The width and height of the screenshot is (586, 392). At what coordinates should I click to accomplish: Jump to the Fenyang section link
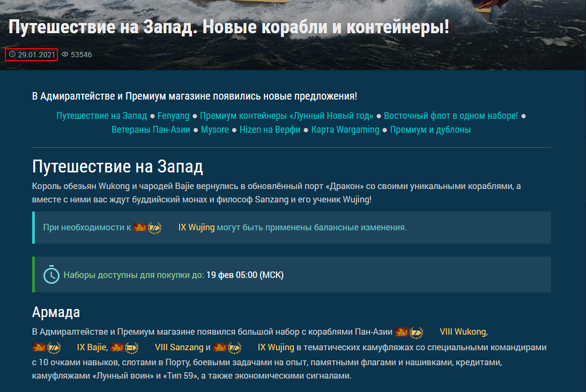[x=173, y=116]
